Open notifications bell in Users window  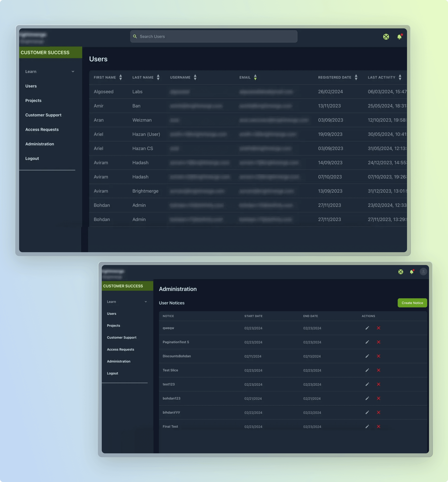[x=400, y=37]
